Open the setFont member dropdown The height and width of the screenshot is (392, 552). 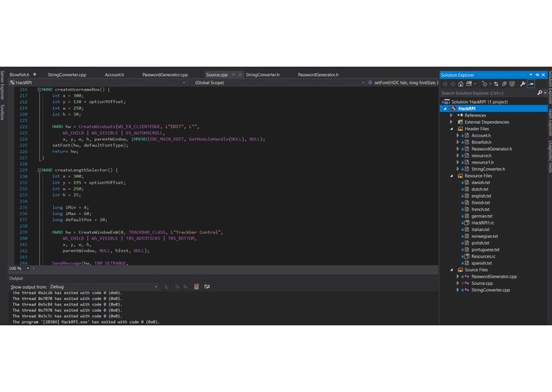click(x=403, y=83)
